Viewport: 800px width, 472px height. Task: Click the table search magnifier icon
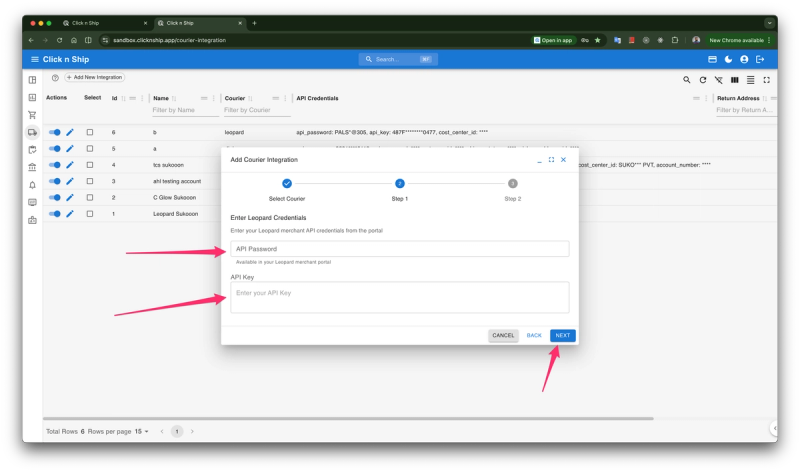coord(687,80)
